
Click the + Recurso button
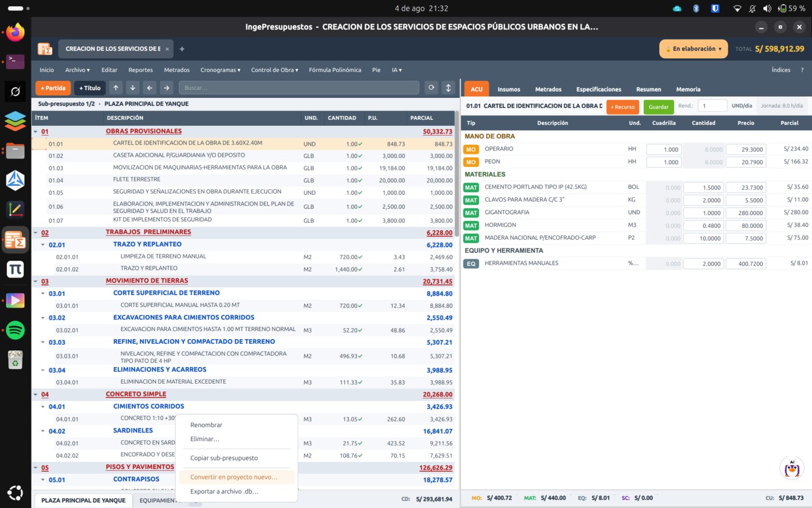click(623, 107)
